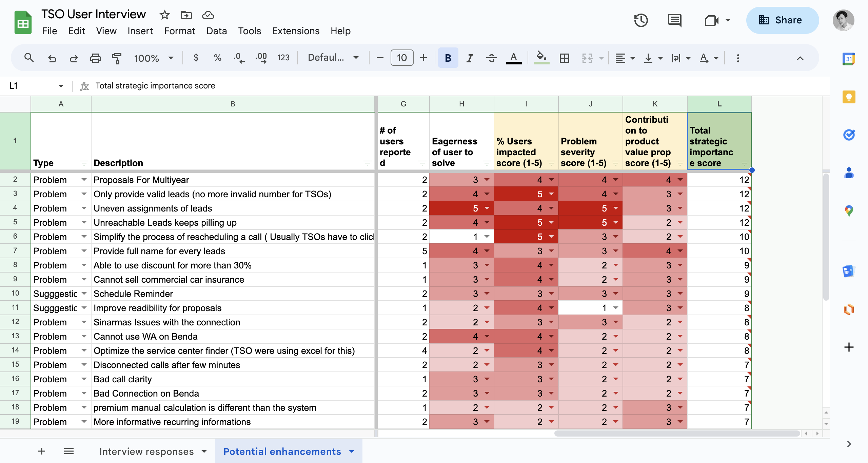The image size is (868, 463).
Task: Open Google Calendar side panel
Action: pyautogui.click(x=849, y=59)
